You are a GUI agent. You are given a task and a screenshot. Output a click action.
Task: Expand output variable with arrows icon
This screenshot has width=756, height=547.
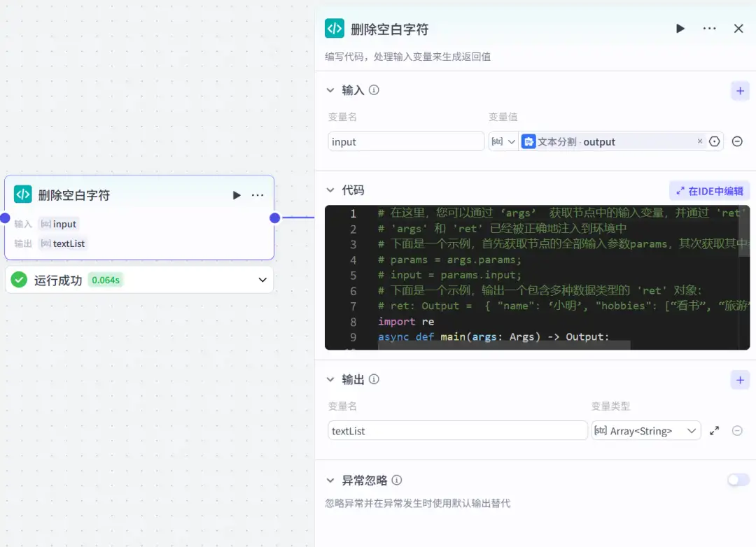[x=715, y=431]
